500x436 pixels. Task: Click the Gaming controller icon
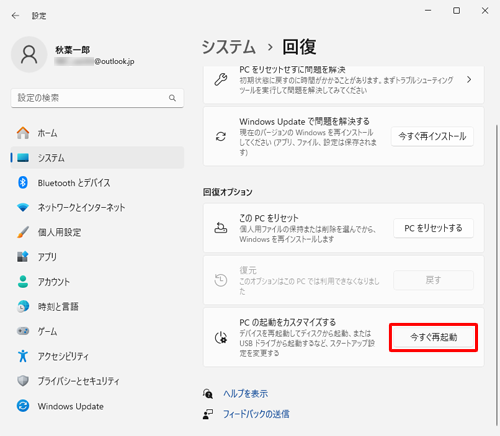pos(23,331)
